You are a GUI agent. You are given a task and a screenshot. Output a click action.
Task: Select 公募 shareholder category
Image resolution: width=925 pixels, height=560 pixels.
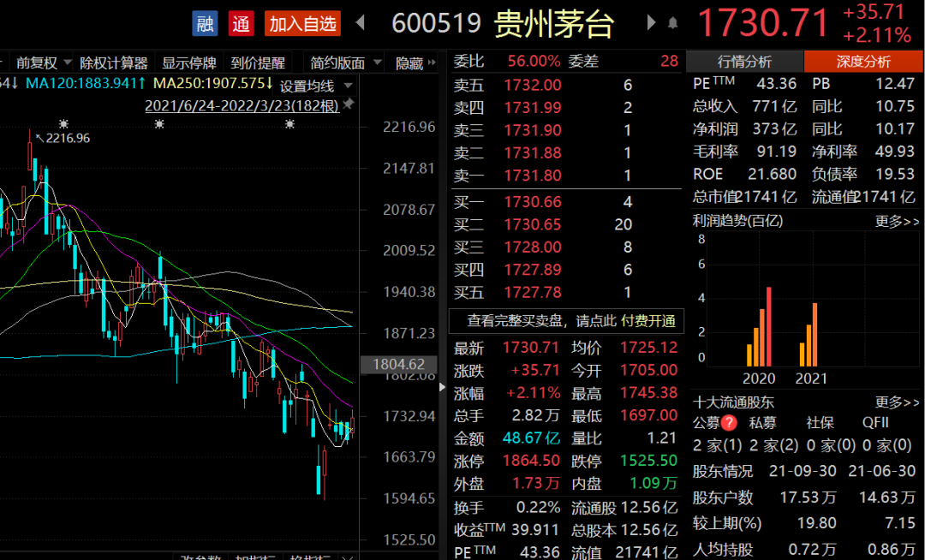(706, 423)
